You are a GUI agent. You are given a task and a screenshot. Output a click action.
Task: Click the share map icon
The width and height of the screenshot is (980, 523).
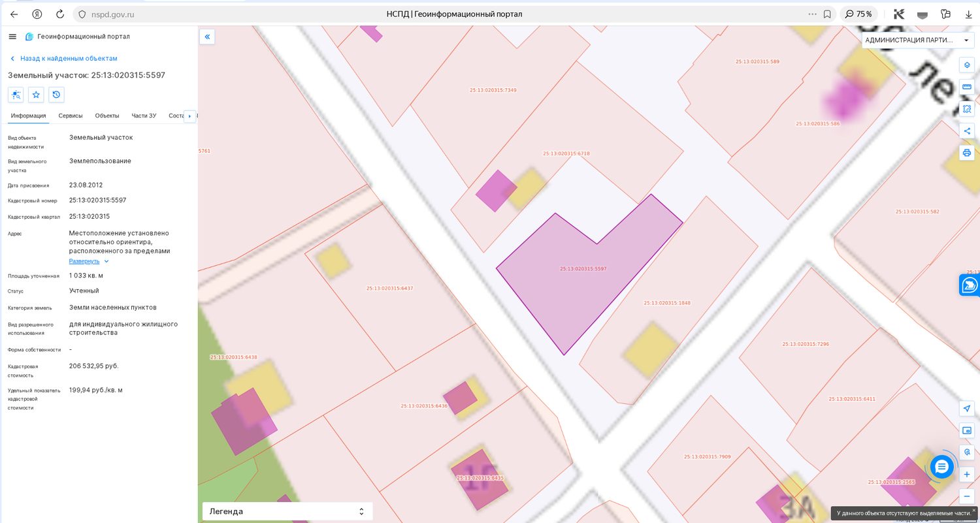(x=967, y=131)
